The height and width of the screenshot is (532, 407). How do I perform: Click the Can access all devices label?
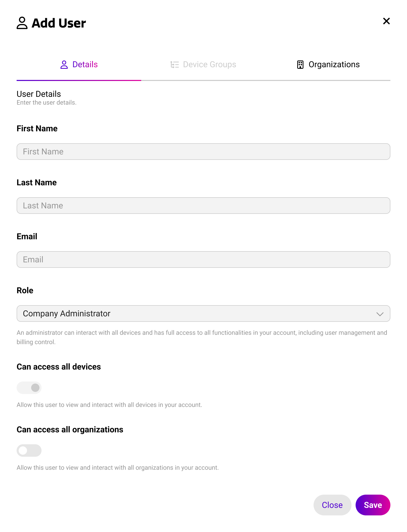[59, 367]
